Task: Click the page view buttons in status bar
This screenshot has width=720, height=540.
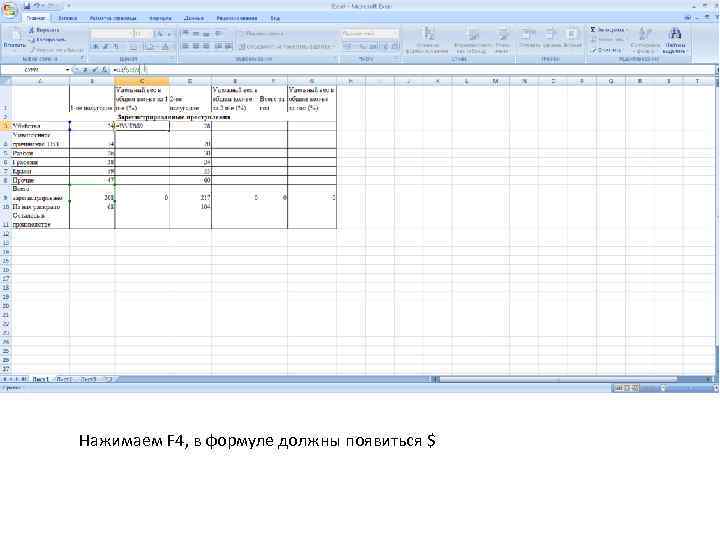Action: [625, 388]
